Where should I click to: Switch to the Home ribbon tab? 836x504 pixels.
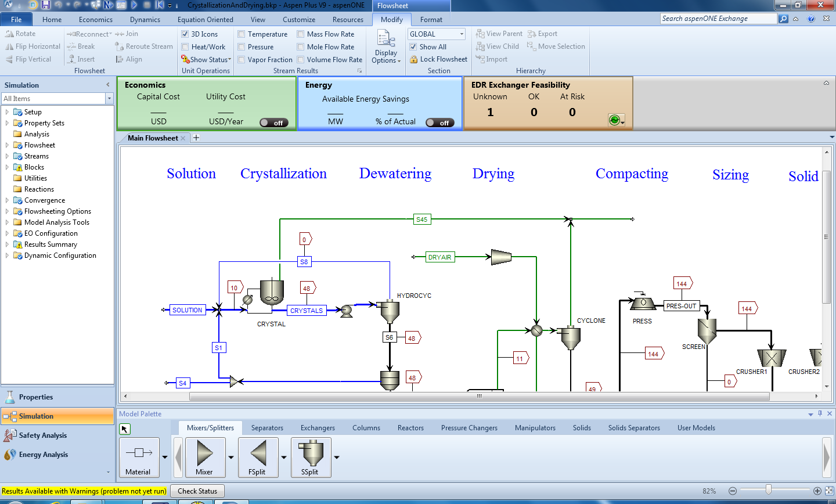[x=52, y=20]
